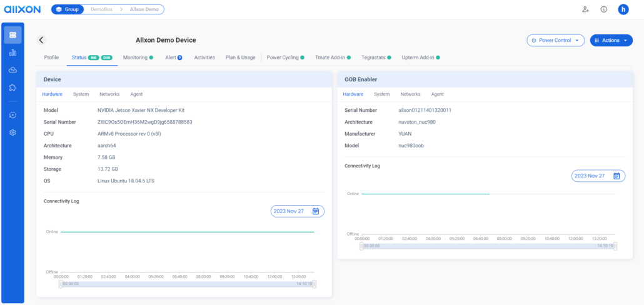Open the puzzle-piece add-ons sidebar icon

(13, 87)
